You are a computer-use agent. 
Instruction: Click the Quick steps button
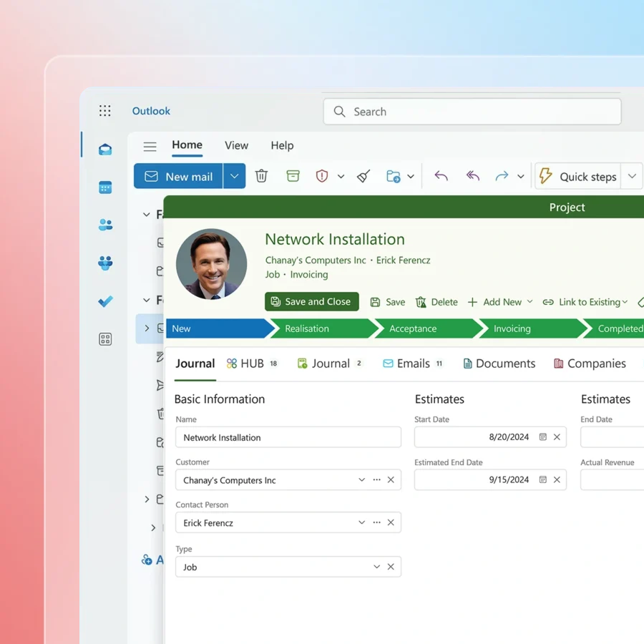[x=578, y=176]
